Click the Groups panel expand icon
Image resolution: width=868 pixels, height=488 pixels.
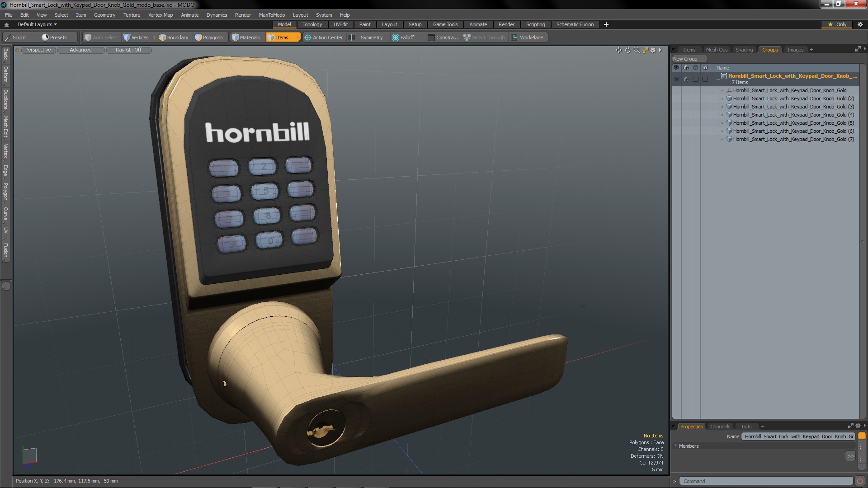858,49
